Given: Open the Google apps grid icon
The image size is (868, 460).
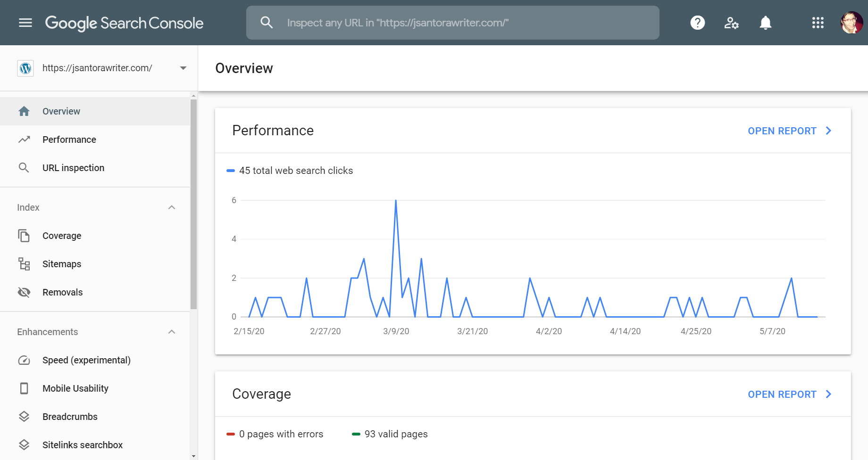Looking at the screenshot, I should (x=818, y=23).
